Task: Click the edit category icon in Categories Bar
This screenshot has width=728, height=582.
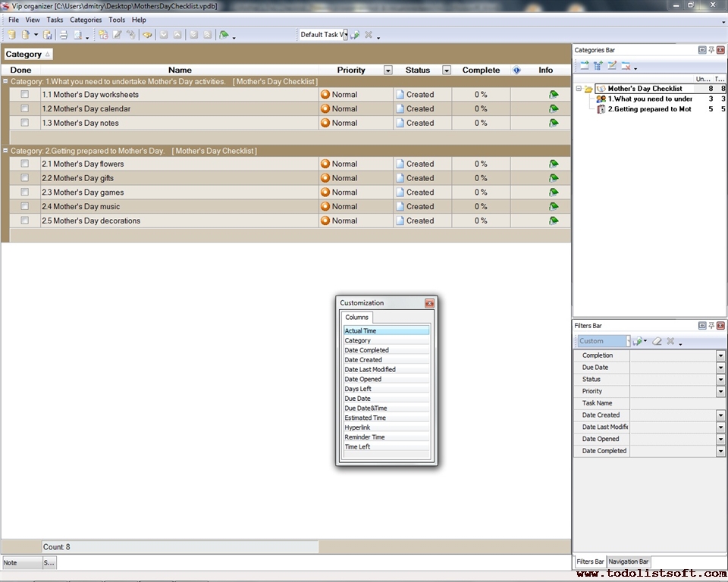Action: coord(612,66)
